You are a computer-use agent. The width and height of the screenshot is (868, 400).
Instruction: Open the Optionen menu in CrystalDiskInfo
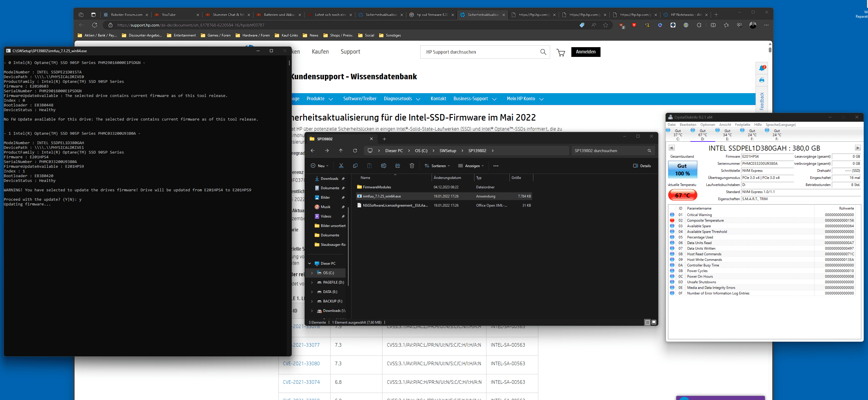click(x=708, y=125)
